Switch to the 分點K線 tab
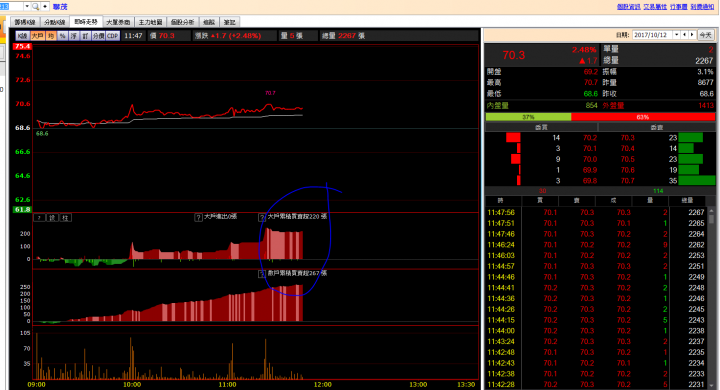 [x=55, y=22]
